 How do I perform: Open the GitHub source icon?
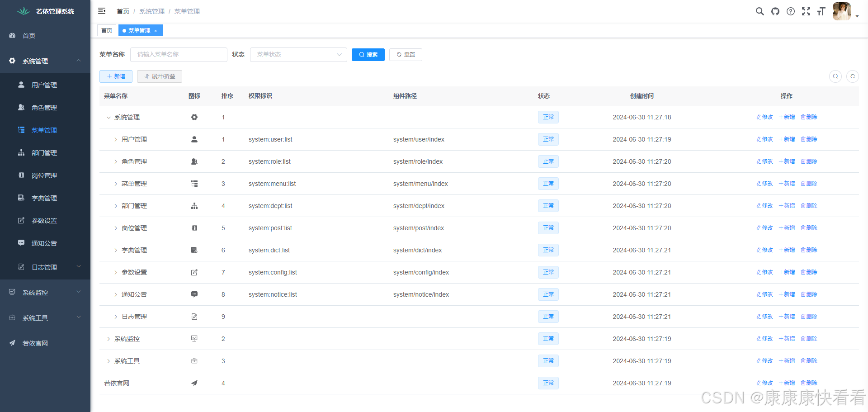pyautogui.click(x=775, y=11)
